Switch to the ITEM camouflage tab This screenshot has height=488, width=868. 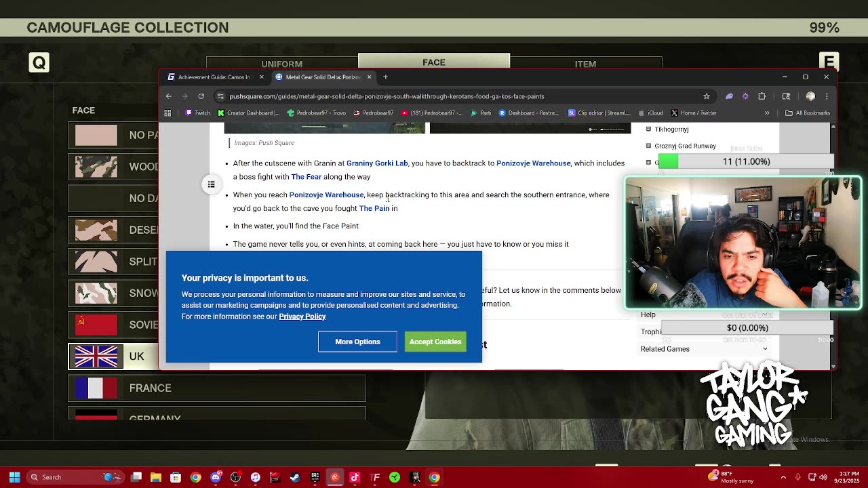(586, 64)
